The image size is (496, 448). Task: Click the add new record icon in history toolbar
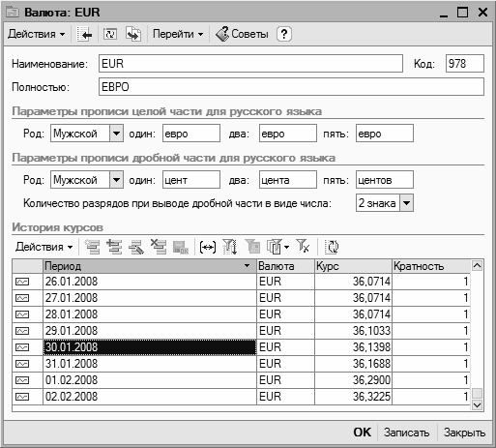(92, 247)
